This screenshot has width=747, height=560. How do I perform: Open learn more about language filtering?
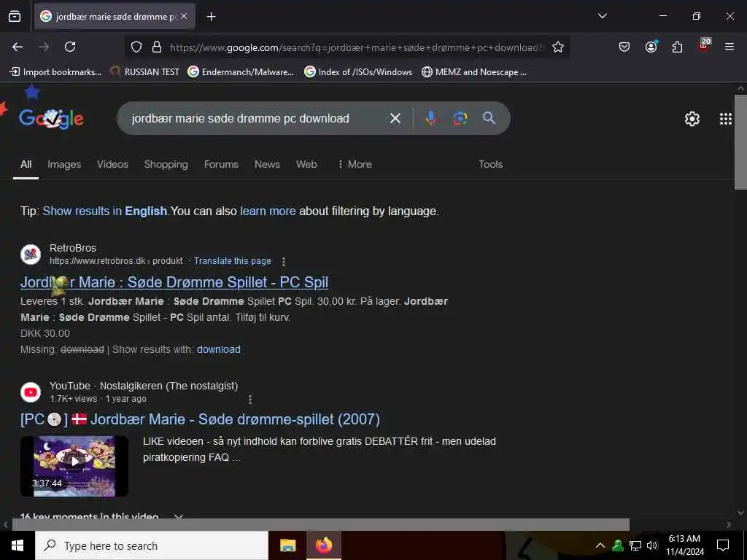tap(268, 211)
